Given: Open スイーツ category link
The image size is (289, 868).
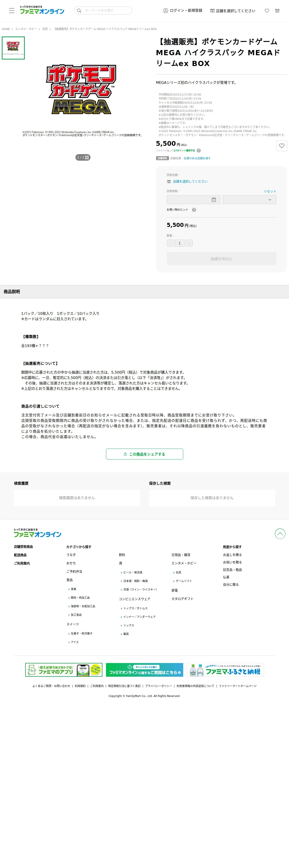Looking at the screenshot, I should pyautogui.click(x=73, y=624).
